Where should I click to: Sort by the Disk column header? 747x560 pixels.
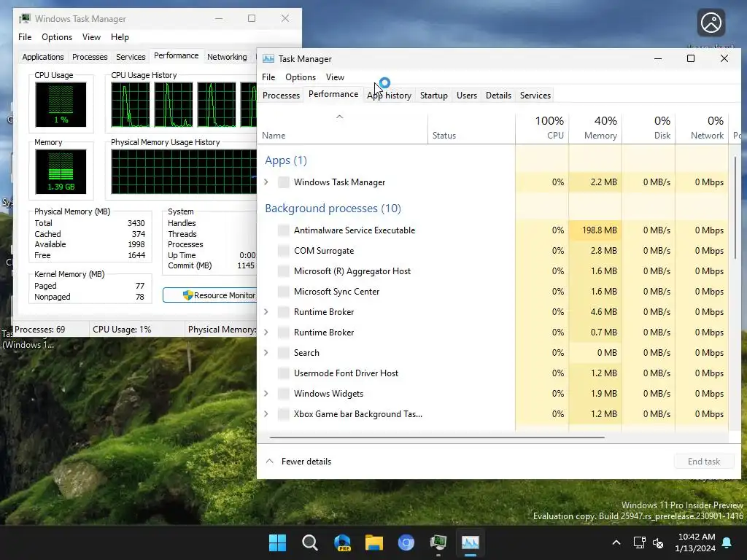(x=649, y=128)
